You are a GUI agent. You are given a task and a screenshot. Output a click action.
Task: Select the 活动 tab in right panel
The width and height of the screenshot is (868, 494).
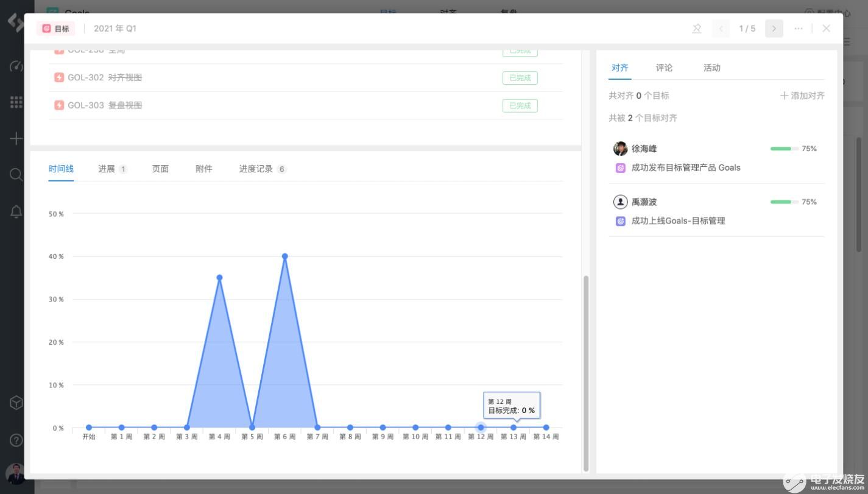[x=712, y=68]
